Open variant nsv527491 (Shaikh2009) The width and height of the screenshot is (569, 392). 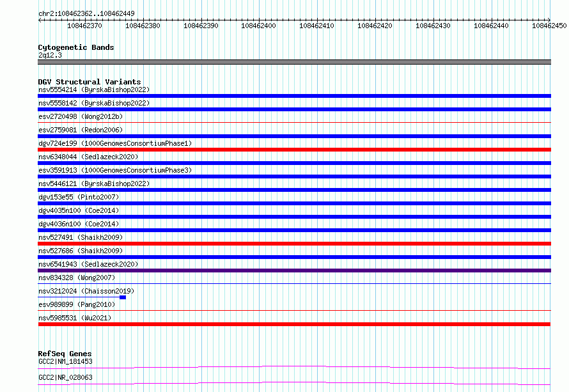[x=81, y=237]
